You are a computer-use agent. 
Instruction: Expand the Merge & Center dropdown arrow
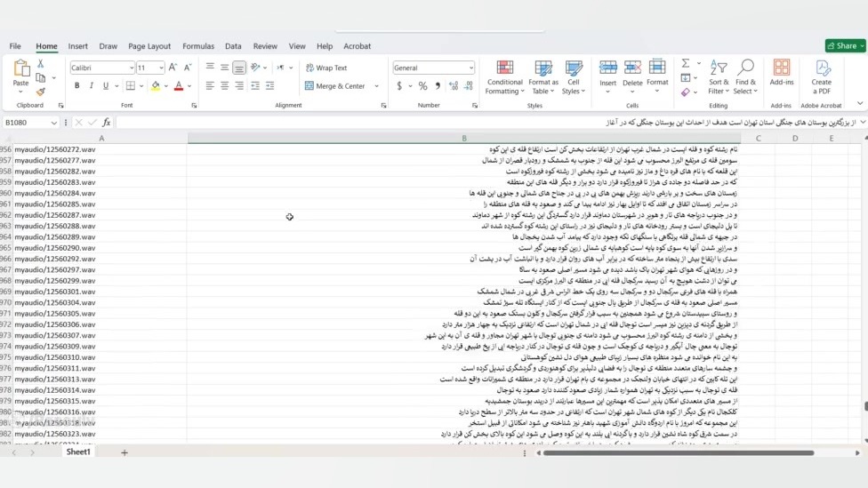(376, 85)
